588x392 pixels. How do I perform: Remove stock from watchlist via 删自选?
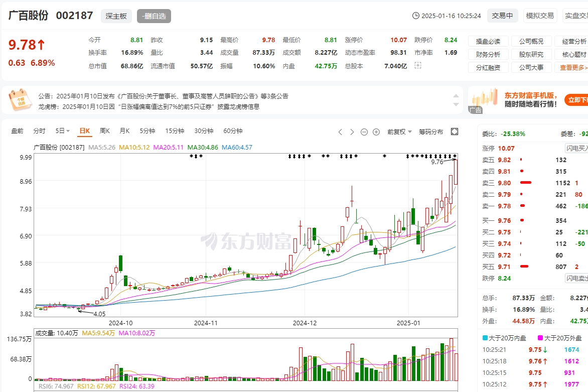(154, 16)
